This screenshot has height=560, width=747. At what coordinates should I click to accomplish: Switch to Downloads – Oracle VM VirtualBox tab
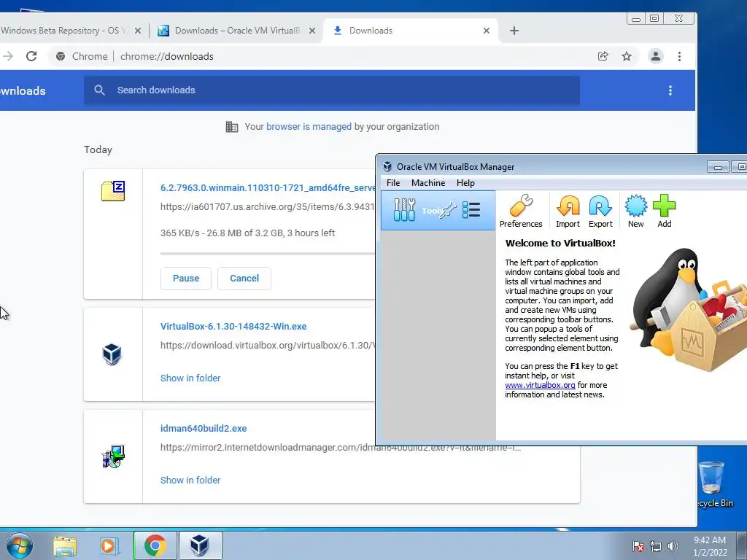[237, 31]
